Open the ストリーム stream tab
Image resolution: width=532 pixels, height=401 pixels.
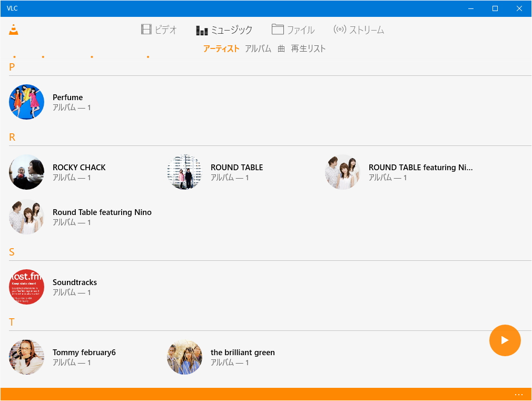(x=359, y=30)
